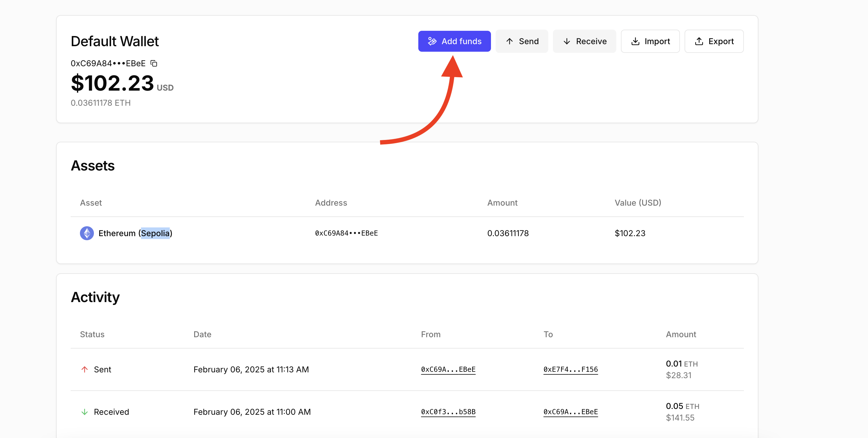Click the Export wallet button

coord(714,41)
